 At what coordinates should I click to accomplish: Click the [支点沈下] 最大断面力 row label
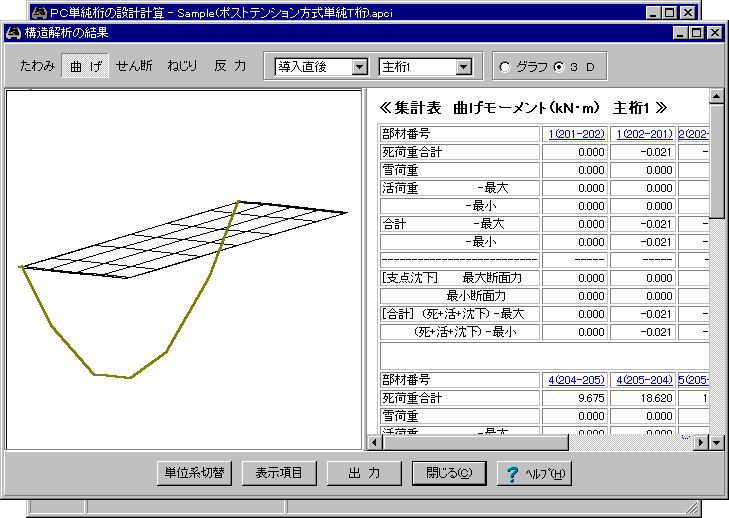459,278
